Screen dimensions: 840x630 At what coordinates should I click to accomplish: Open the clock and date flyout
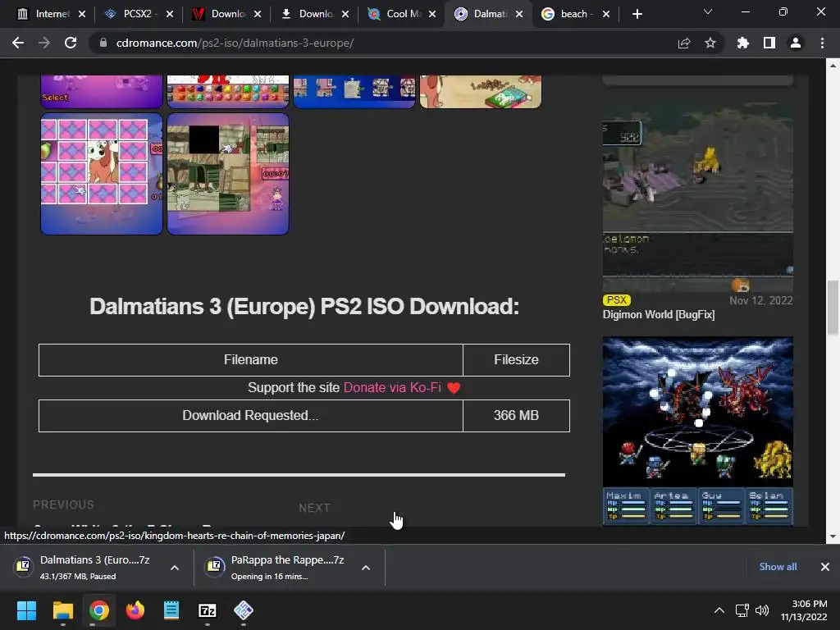[x=804, y=610]
